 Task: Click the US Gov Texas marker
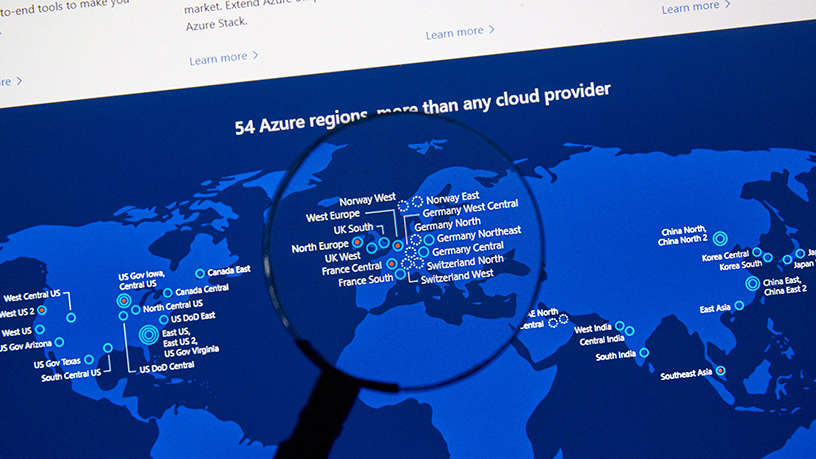click(89, 360)
